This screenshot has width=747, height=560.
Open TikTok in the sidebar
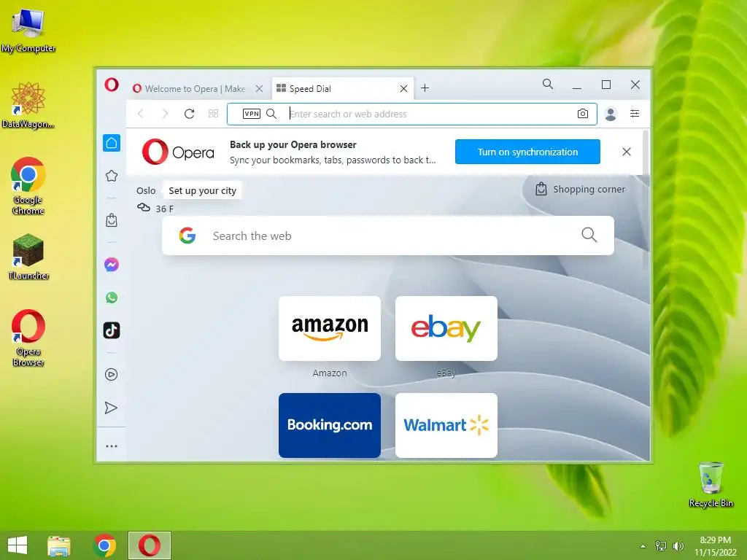[112, 330]
